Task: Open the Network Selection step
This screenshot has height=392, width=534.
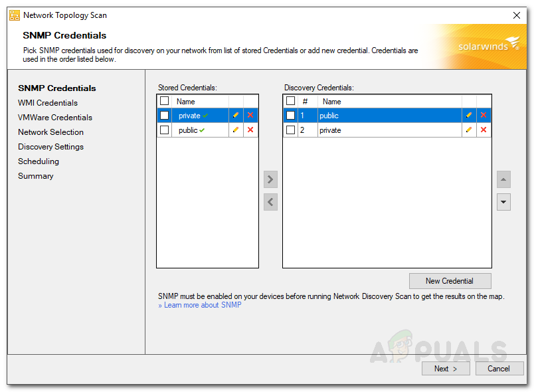Action: pos(50,132)
